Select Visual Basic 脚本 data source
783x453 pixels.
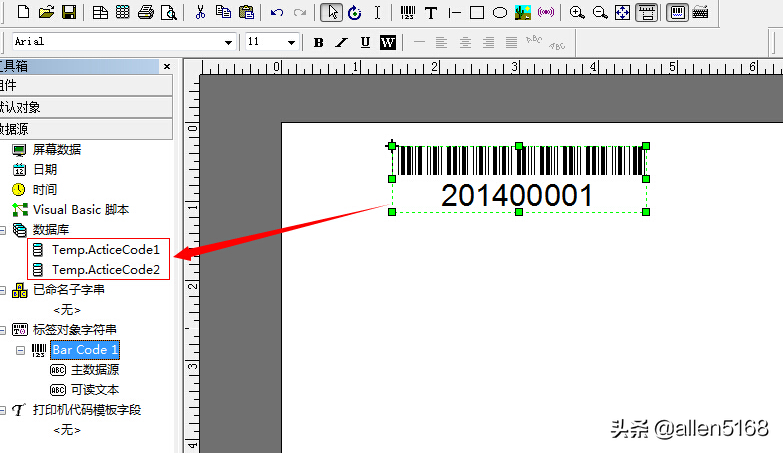coord(80,209)
